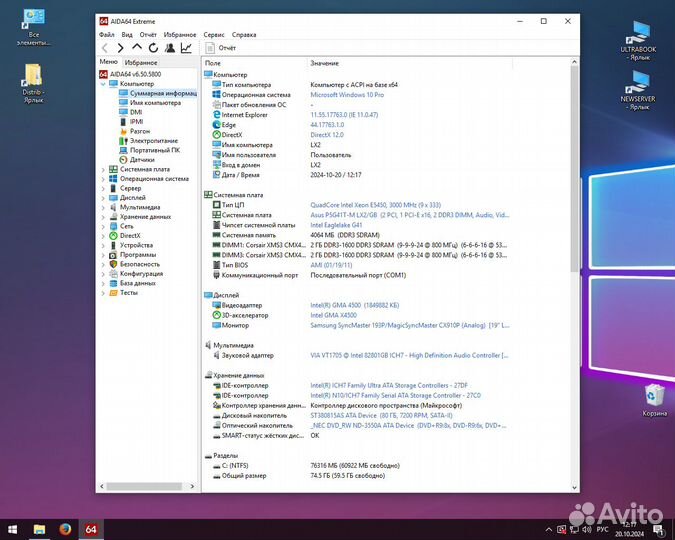Click the Устройства icon in the tree
Image resolution: width=675 pixels, height=540 pixels.
point(113,245)
